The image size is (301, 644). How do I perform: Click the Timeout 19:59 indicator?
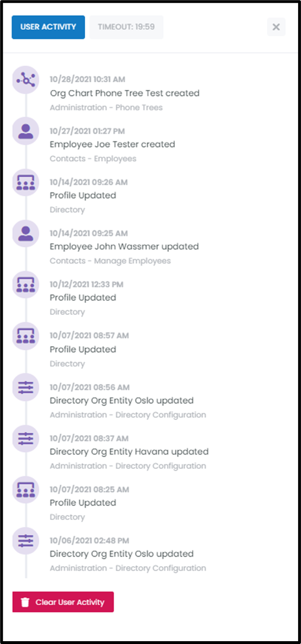click(126, 27)
